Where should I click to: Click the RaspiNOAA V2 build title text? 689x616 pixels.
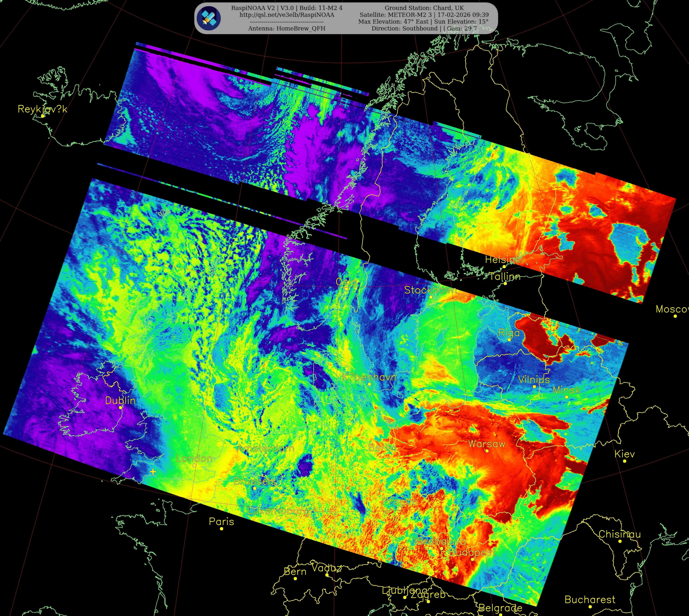coord(287,8)
